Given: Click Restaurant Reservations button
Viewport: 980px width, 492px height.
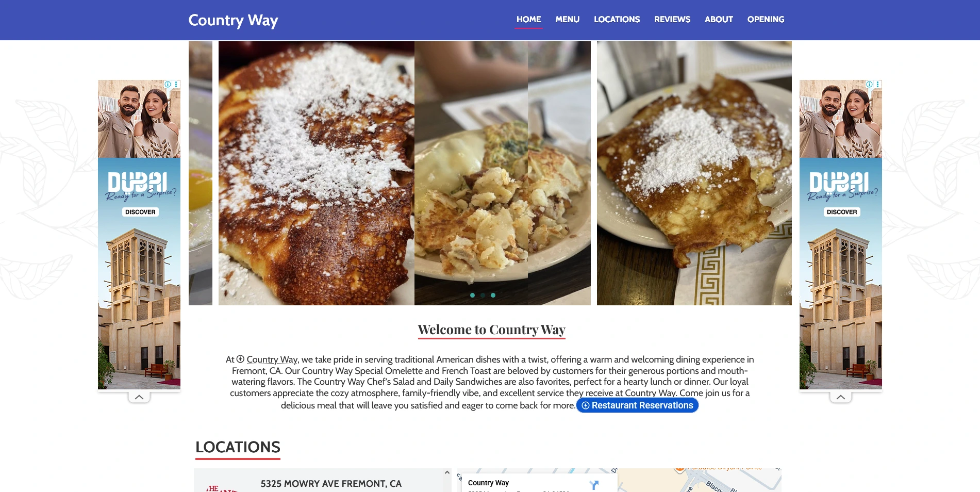Looking at the screenshot, I should pos(637,405).
